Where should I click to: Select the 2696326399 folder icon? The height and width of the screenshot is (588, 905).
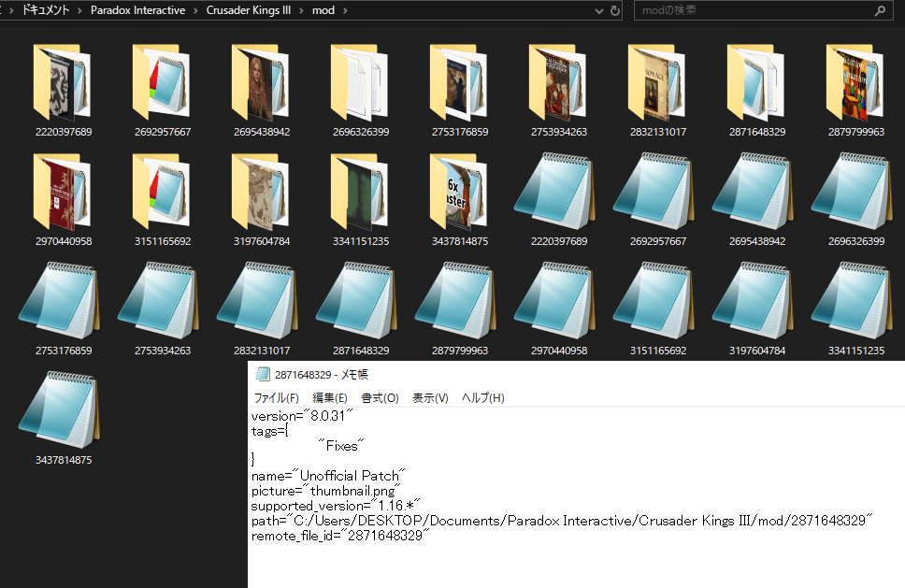point(360,82)
